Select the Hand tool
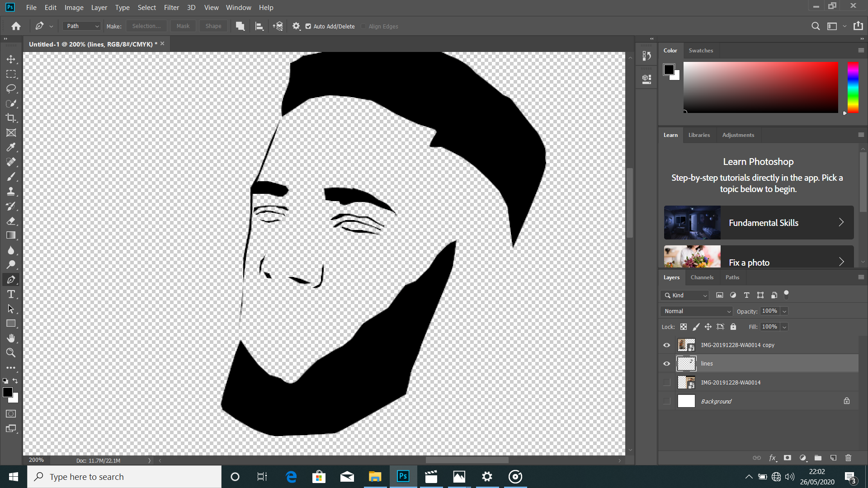Image resolution: width=868 pixels, height=488 pixels. 11,338
